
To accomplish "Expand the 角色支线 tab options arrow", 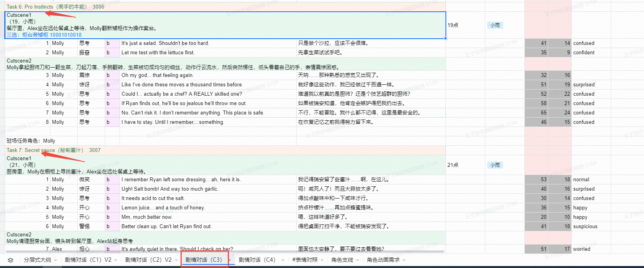I will tap(358, 260).
